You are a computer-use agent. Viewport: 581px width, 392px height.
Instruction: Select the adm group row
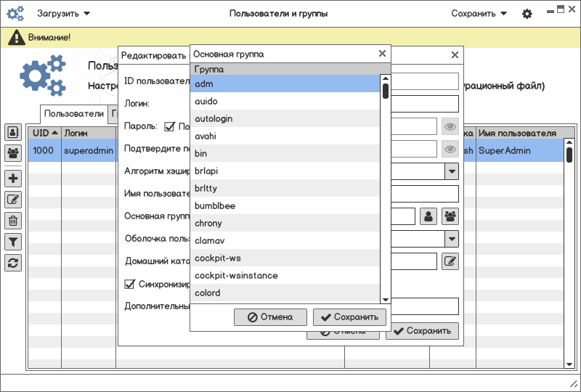(x=285, y=83)
